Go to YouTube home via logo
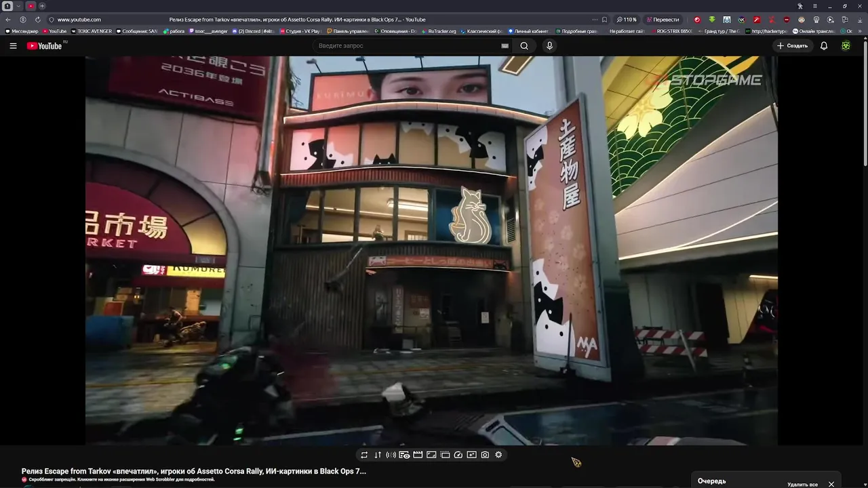 coord(44,45)
